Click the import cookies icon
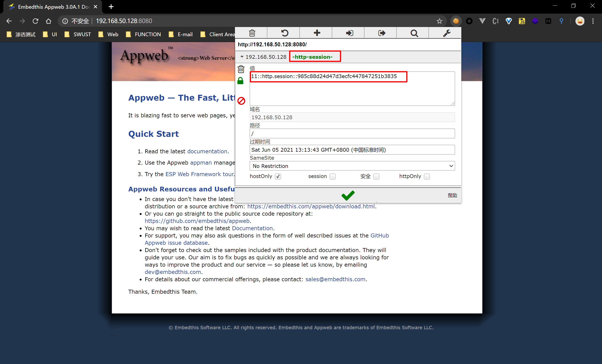This screenshot has height=364, width=602. pos(349,33)
